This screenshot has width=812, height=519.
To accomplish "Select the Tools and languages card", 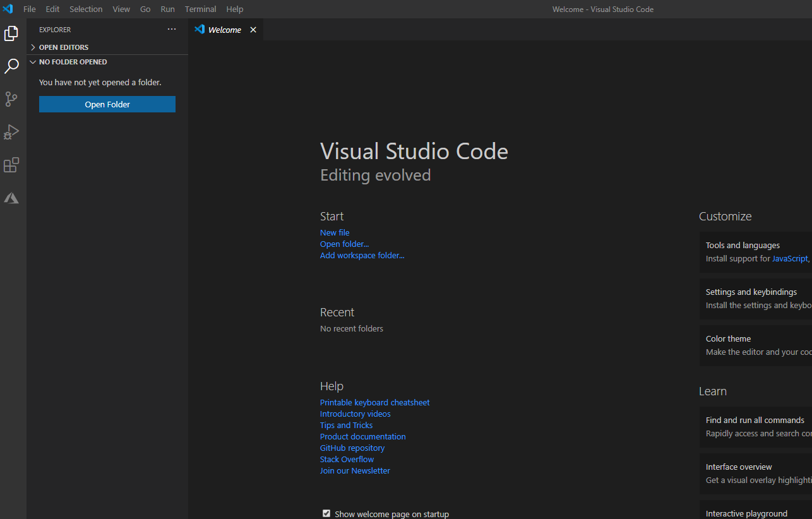I will tap(756, 252).
